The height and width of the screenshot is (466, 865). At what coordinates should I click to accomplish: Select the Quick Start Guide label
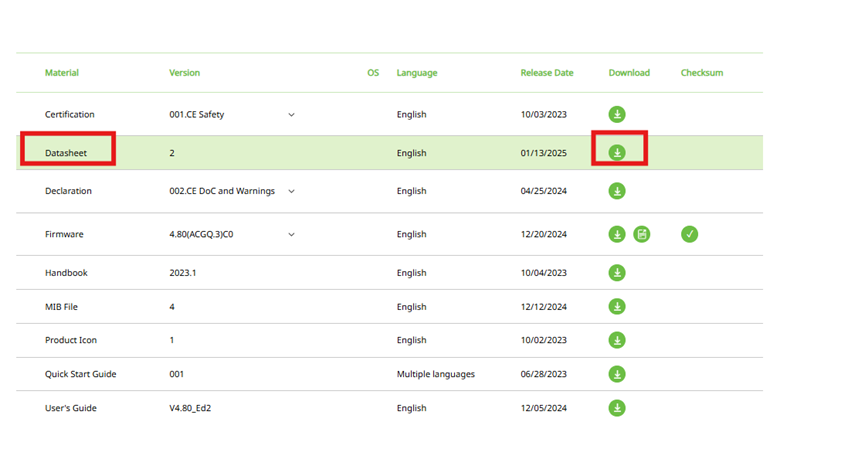pyautogui.click(x=81, y=374)
